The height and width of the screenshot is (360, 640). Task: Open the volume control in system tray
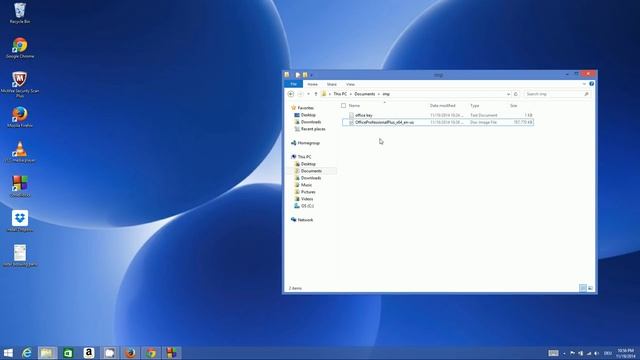point(596,353)
